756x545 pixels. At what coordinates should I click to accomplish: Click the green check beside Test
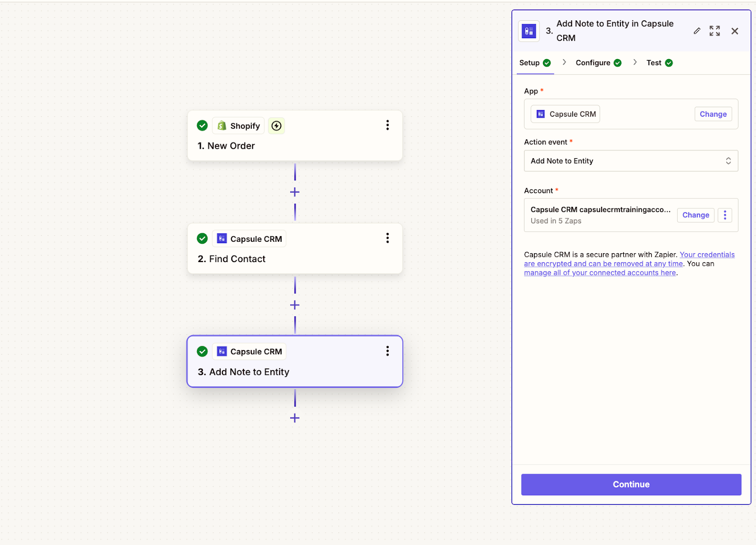tap(669, 63)
